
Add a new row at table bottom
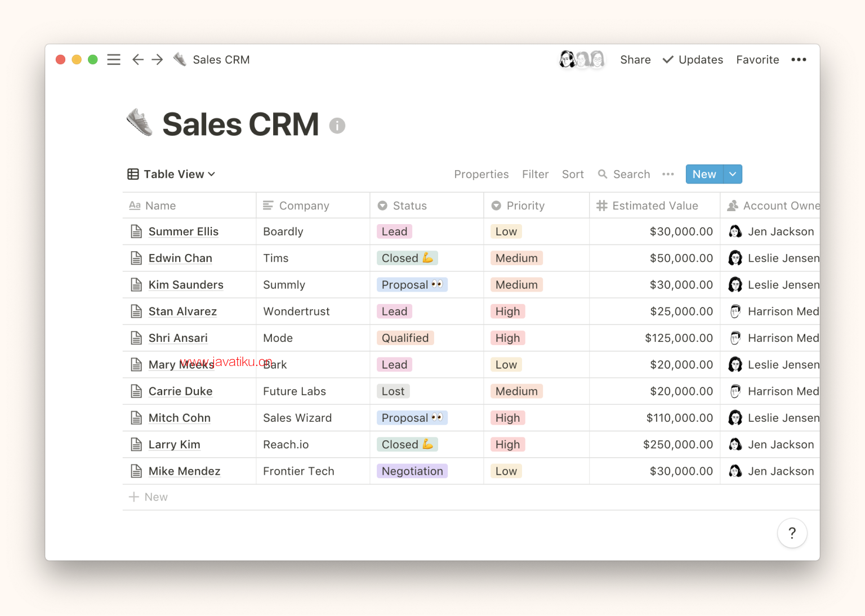149,497
